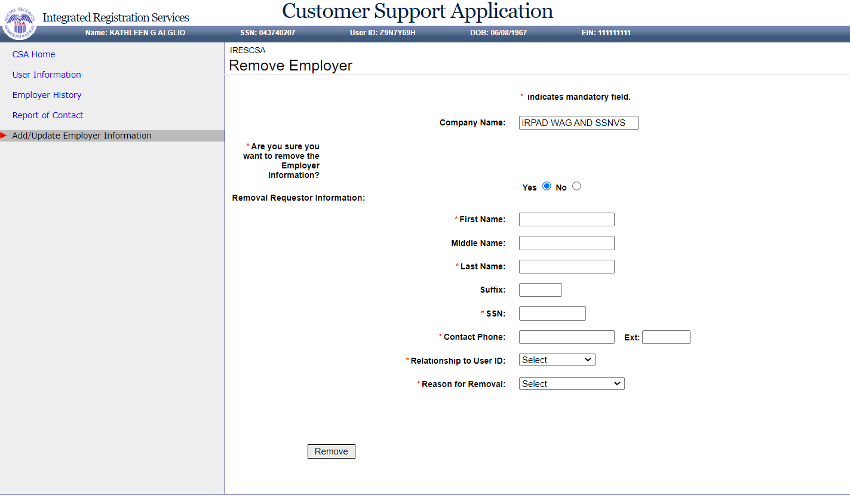Go to CSA Home

point(33,54)
